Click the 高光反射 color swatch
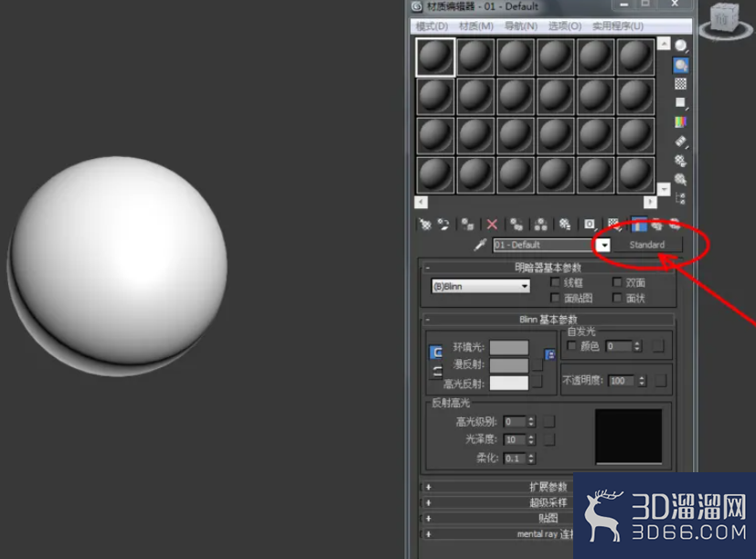The height and width of the screenshot is (559, 756). [508, 383]
